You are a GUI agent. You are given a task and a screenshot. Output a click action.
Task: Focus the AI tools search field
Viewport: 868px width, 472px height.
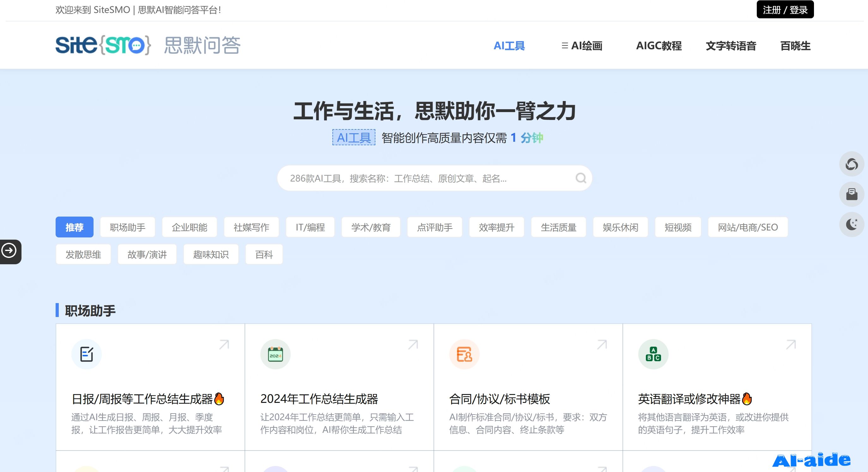click(x=434, y=178)
